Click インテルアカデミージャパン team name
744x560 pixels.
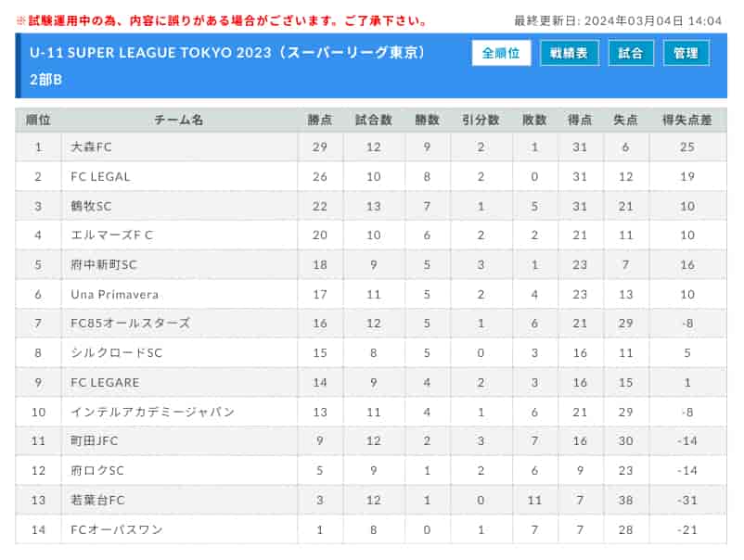click(x=152, y=412)
